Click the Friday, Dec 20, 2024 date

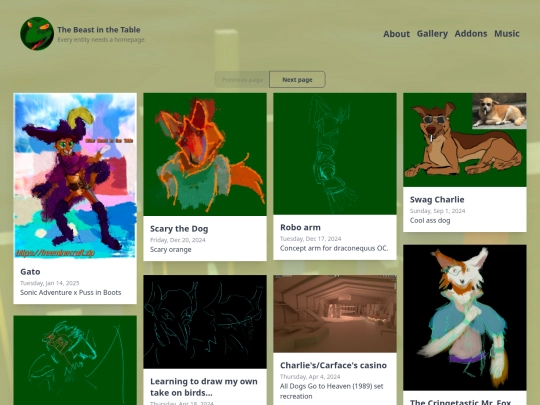[178, 240]
